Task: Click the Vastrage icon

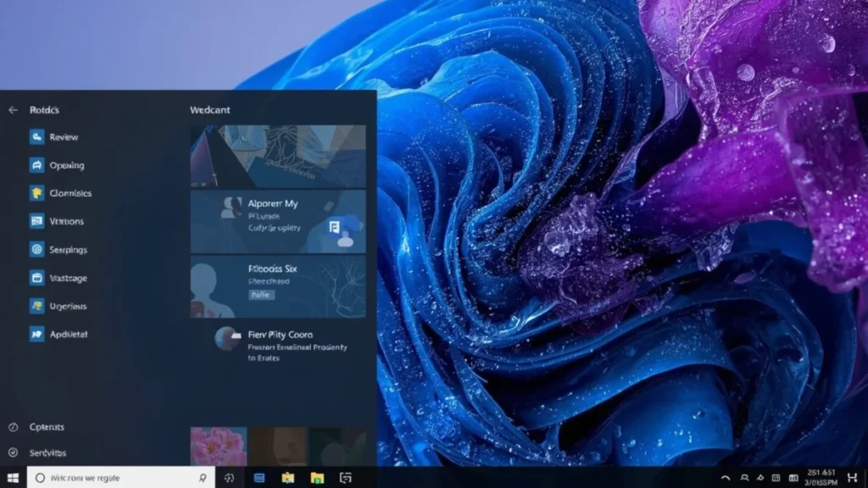Action: pos(37,278)
